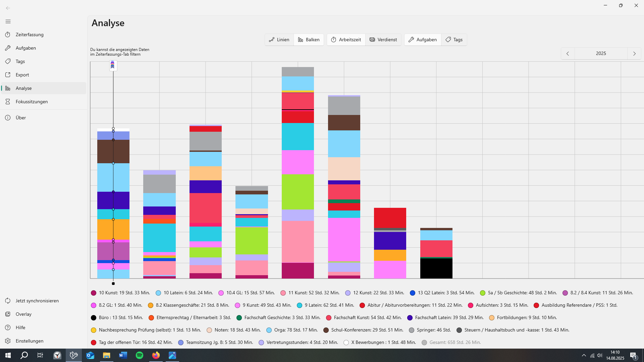Select the Tags grouping tab
The image size is (644, 362).
point(454,40)
